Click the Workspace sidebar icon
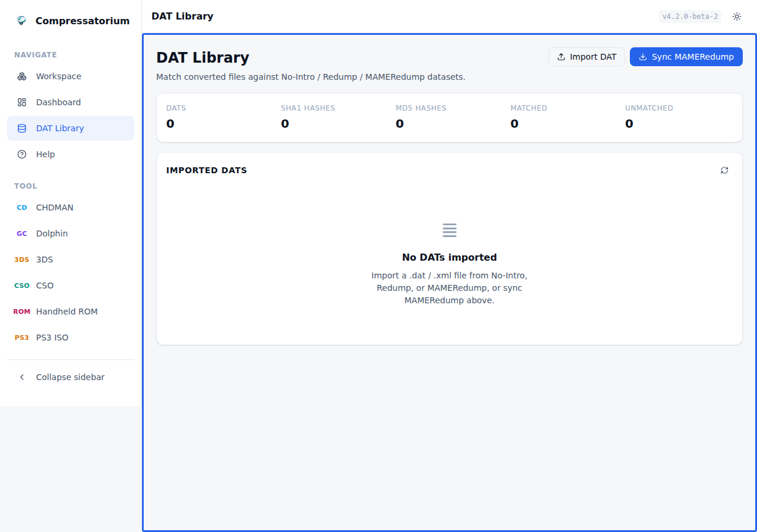This screenshot has height=532, width=757. pos(22,76)
